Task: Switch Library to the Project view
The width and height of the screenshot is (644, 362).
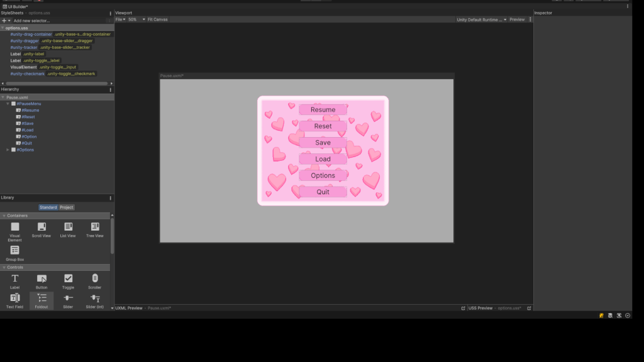Action: (67, 207)
